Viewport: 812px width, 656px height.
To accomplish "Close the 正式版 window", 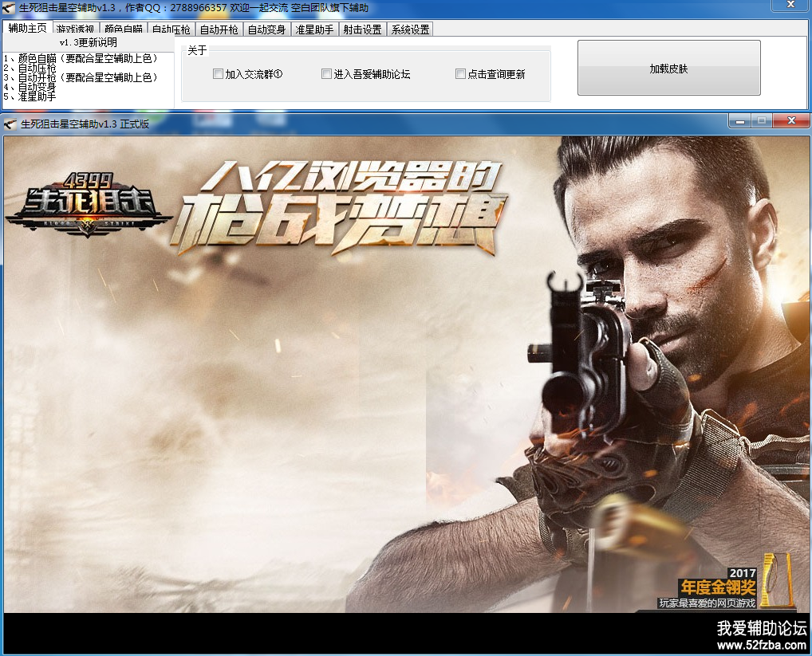I will 791,121.
